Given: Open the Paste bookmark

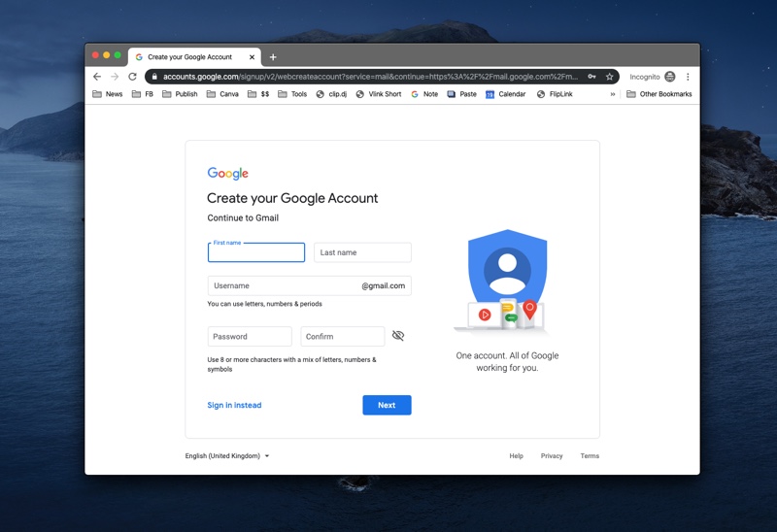Looking at the screenshot, I should pos(462,93).
